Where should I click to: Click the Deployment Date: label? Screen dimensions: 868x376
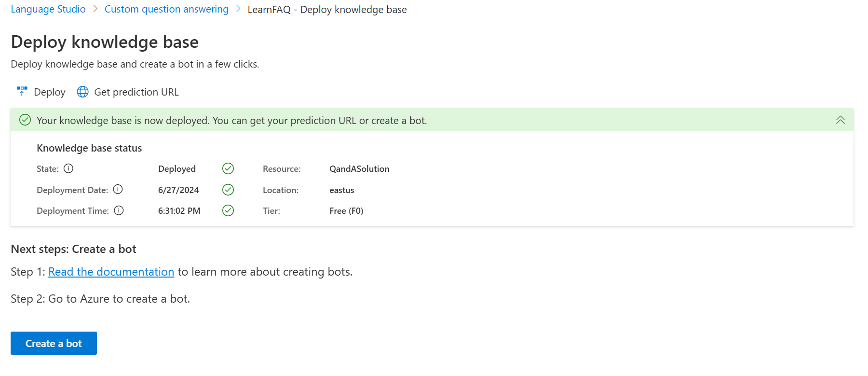point(72,190)
